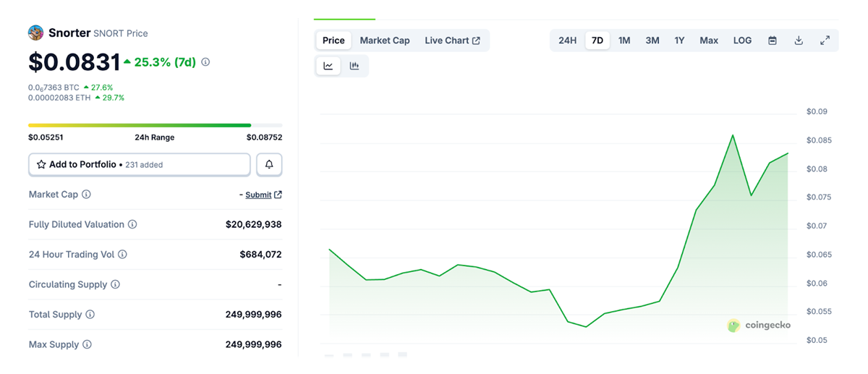Switch to the candlestick chart icon
Viewport: 868px width, 374px height.
pyautogui.click(x=354, y=66)
